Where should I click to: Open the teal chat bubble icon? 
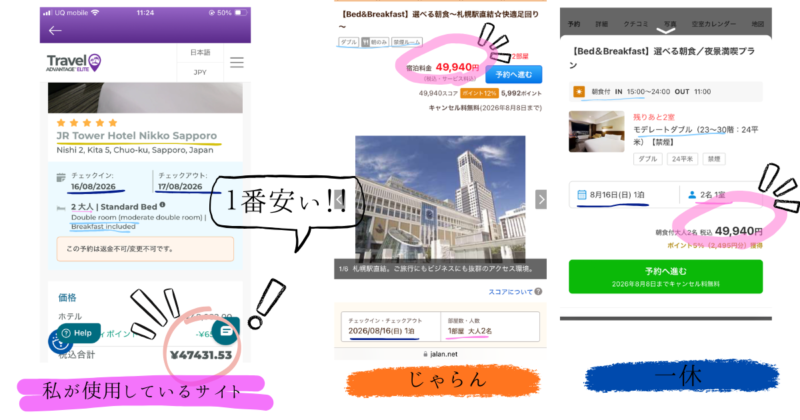click(x=226, y=331)
